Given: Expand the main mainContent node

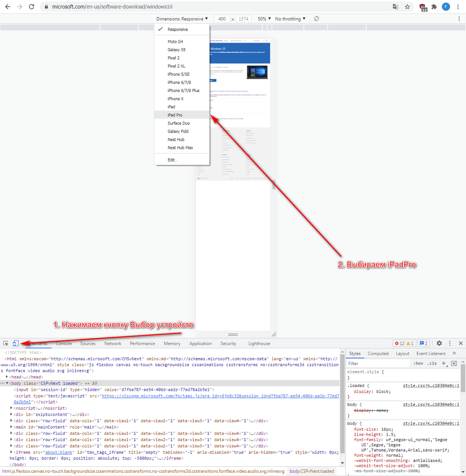Looking at the screenshot, I should (x=11, y=427).
